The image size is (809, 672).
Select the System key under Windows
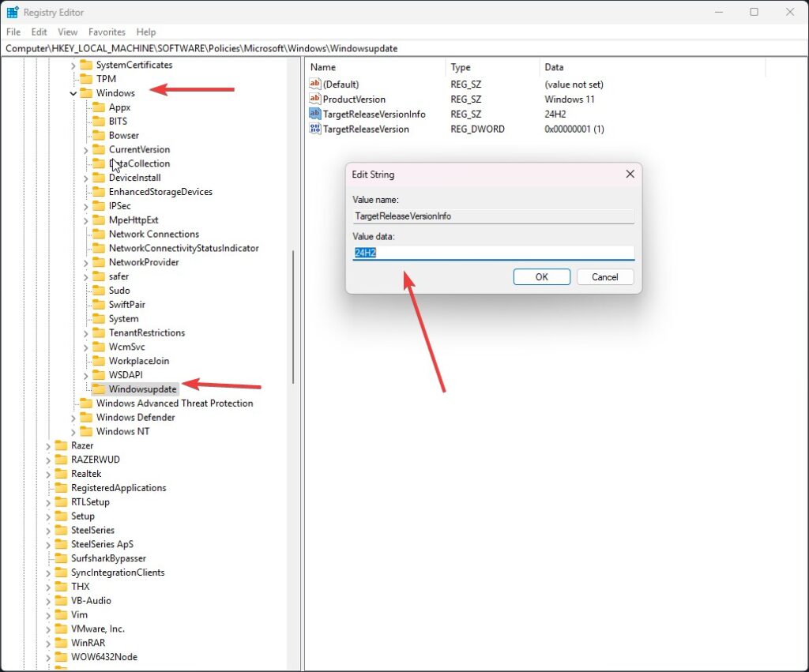[124, 319]
